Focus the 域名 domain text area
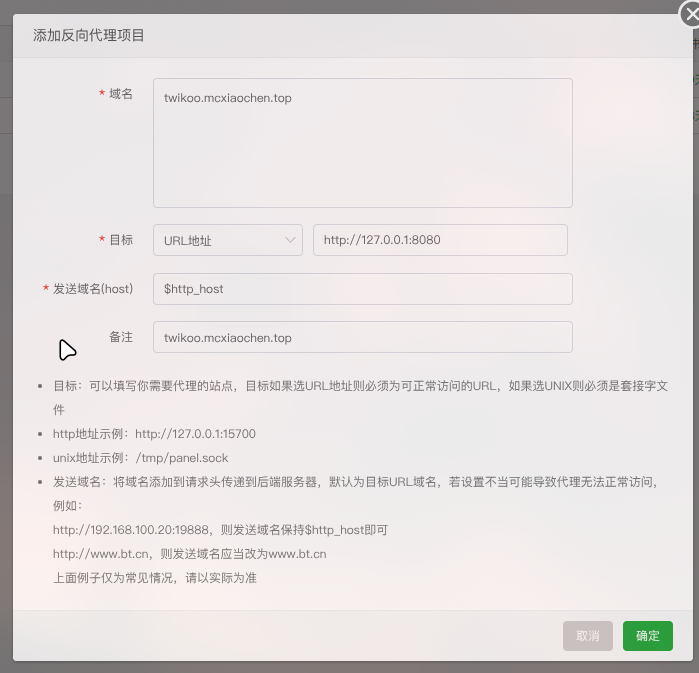The image size is (699, 673). (362, 143)
